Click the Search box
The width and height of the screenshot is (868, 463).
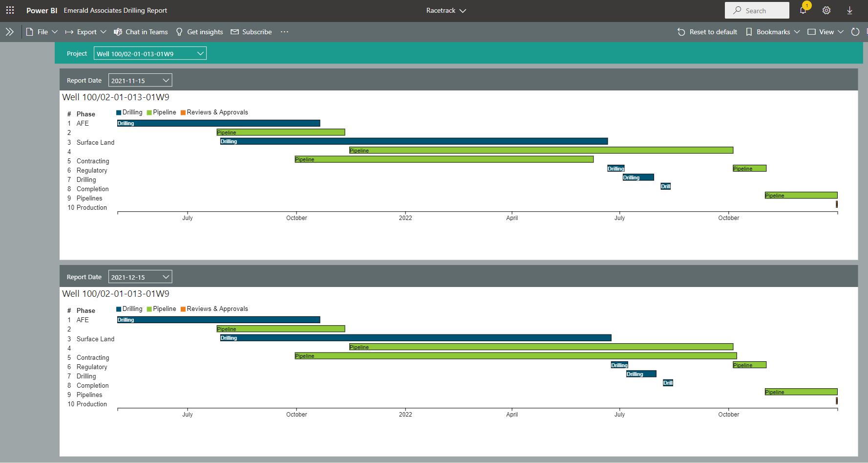click(757, 10)
